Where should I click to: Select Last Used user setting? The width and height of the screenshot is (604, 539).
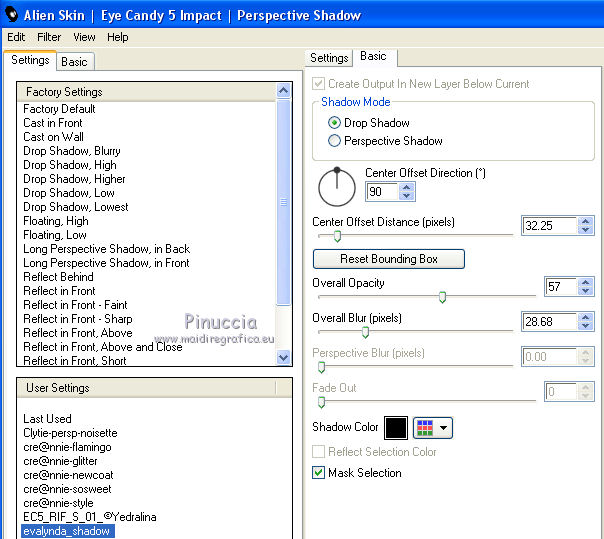tap(47, 419)
